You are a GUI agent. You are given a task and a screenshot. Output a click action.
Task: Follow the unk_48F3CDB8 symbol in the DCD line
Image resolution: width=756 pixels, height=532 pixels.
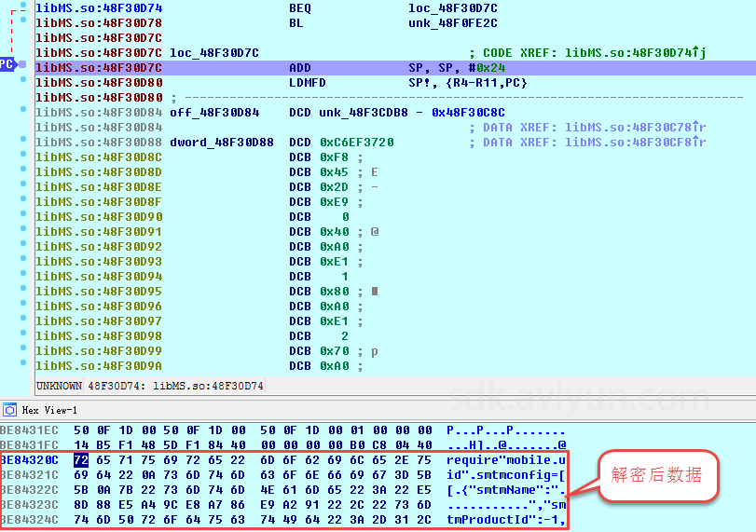coord(364,113)
